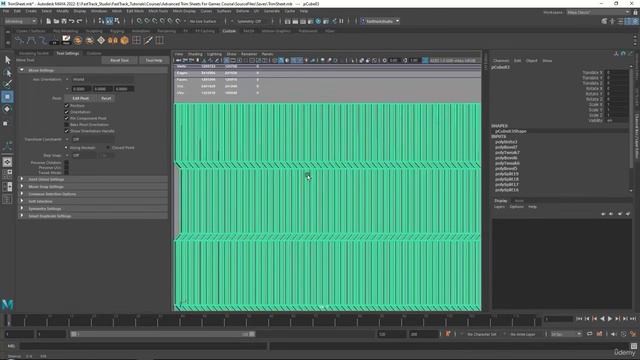
Task: Click the time slider ruler
Action: coord(273,320)
